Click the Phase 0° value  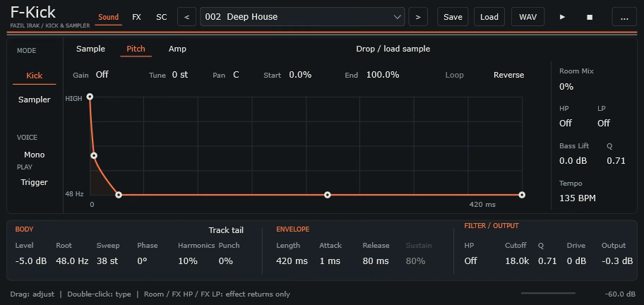(142, 261)
